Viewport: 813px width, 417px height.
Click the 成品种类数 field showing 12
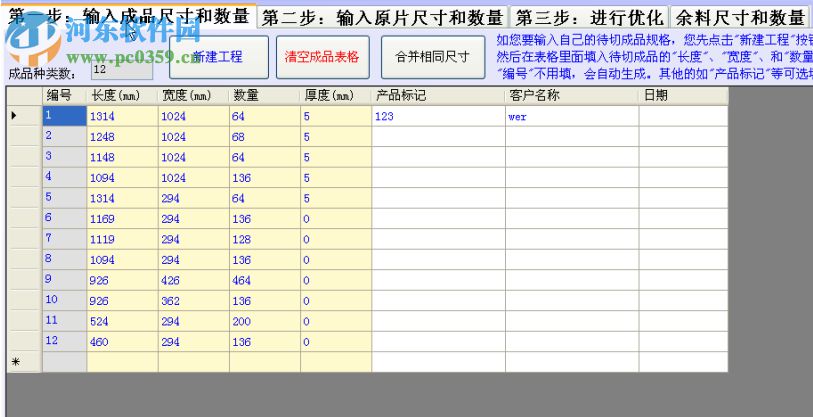point(122,70)
